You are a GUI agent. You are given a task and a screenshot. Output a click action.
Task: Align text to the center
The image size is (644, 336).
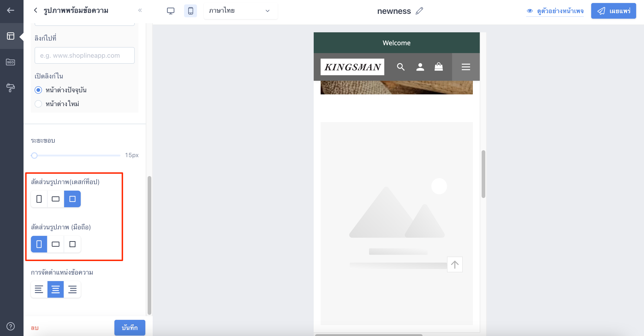pyautogui.click(x=56, y=289)
